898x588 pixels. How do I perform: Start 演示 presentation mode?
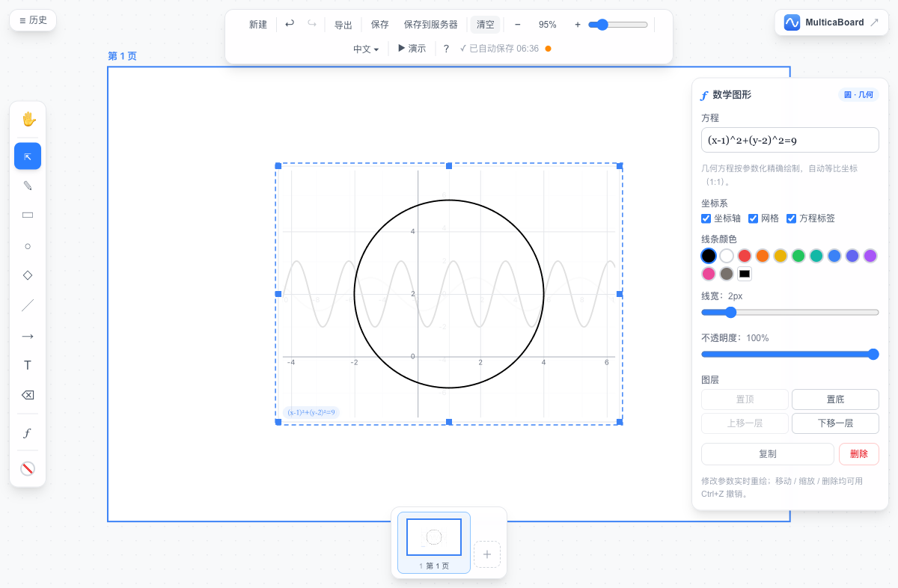pos(412,49)
